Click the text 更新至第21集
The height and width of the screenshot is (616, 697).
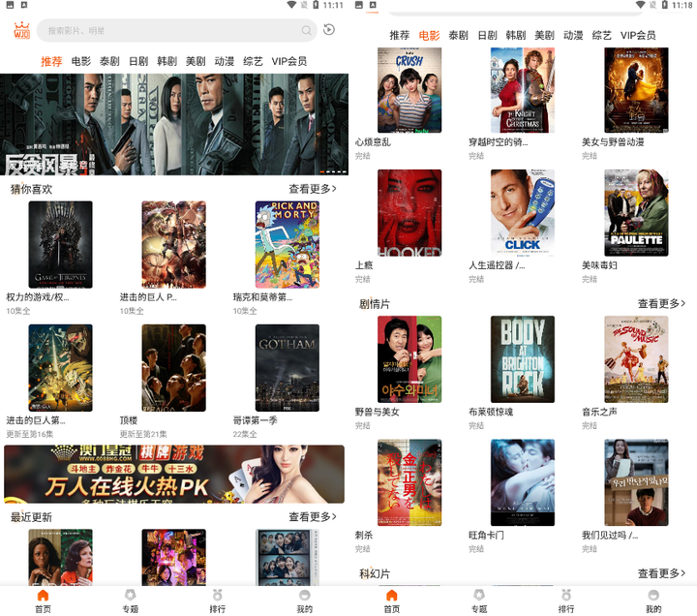point(143,434)
